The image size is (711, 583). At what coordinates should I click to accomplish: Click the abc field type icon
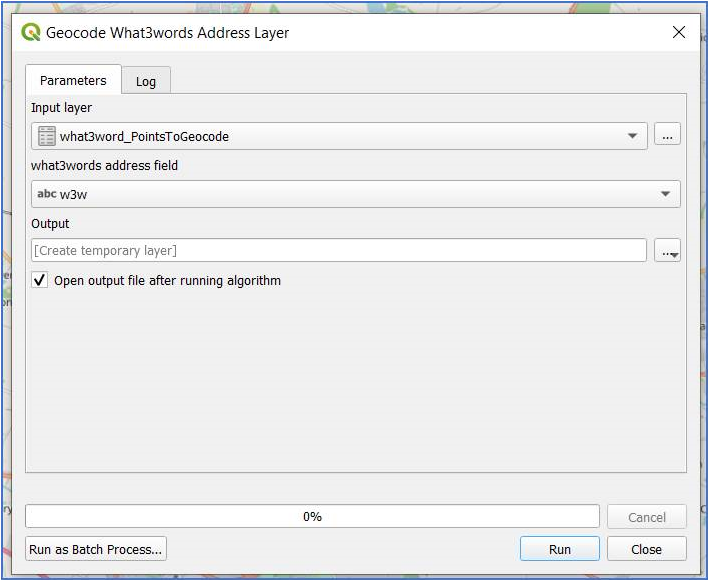pos(46,194)
